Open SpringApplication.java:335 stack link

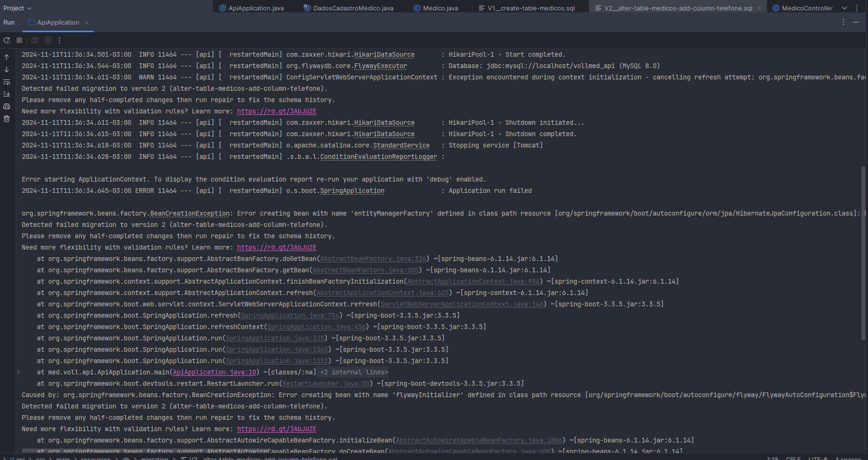click(x=275, y=338)
